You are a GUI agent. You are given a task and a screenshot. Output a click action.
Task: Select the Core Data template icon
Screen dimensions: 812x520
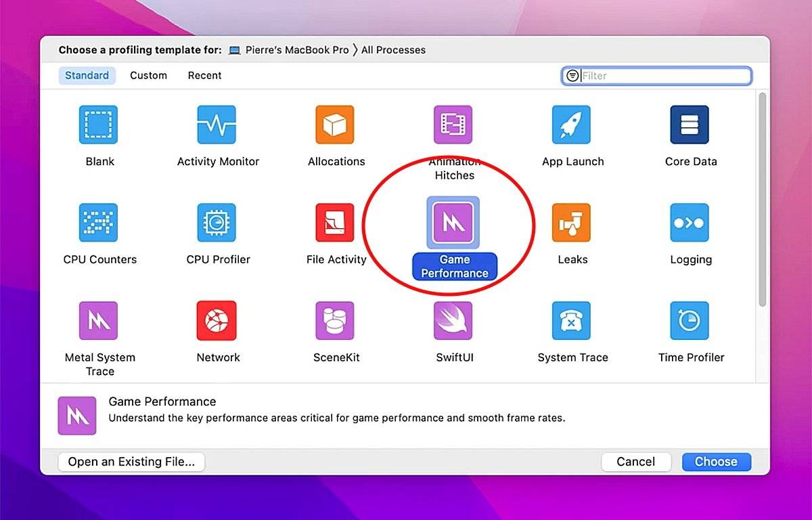[x=690, y=125]
